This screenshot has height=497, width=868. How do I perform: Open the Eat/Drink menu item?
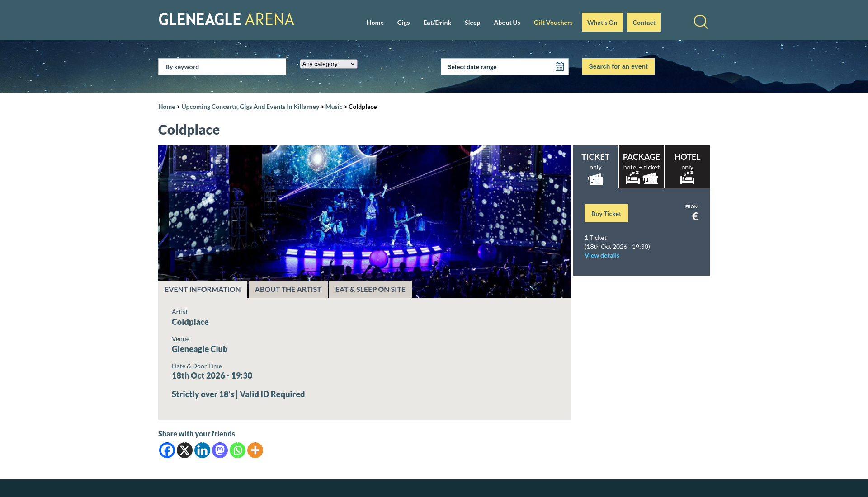437,23
